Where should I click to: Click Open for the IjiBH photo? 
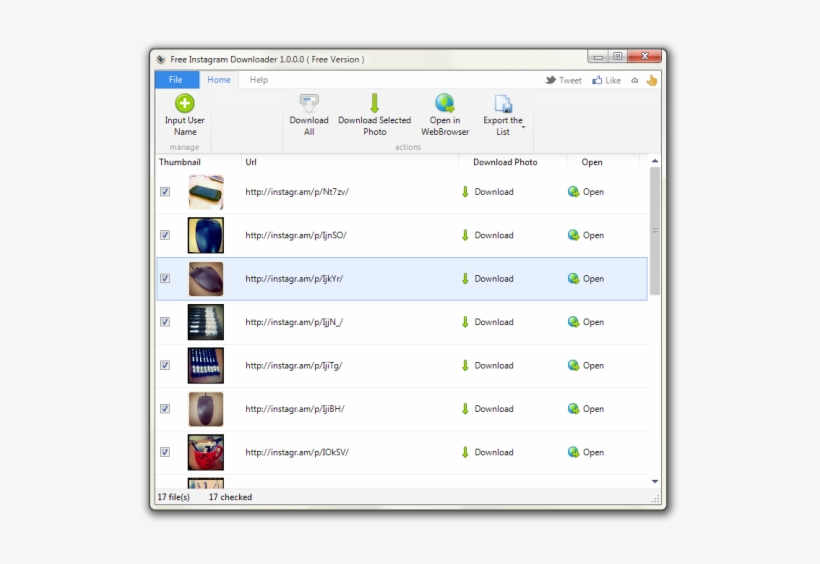586,409
